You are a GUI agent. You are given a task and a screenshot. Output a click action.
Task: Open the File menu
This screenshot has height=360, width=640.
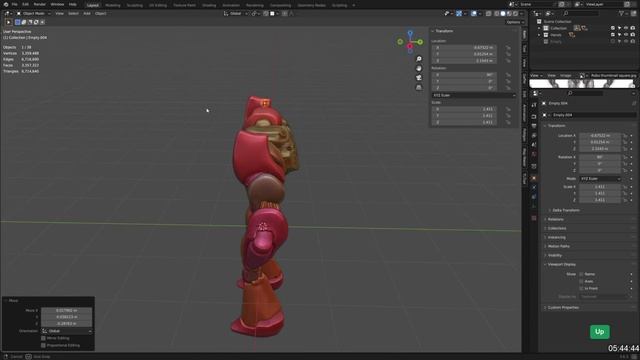15,4
